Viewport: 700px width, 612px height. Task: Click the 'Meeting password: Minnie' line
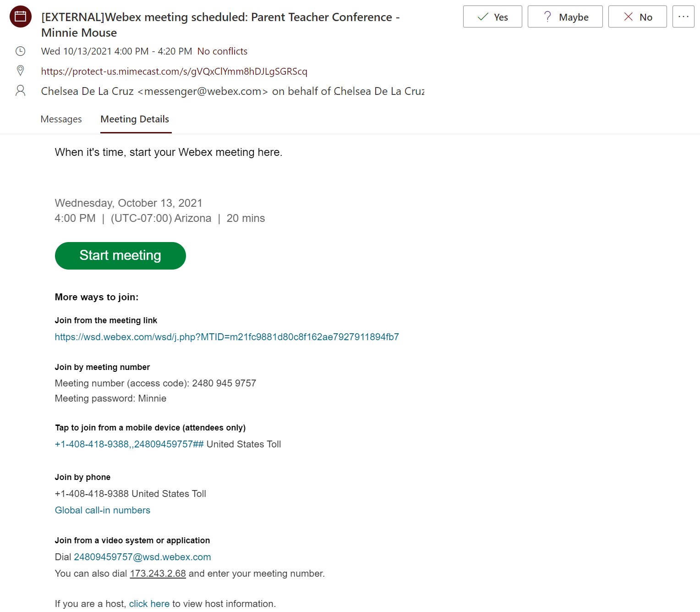click(110, 398)
